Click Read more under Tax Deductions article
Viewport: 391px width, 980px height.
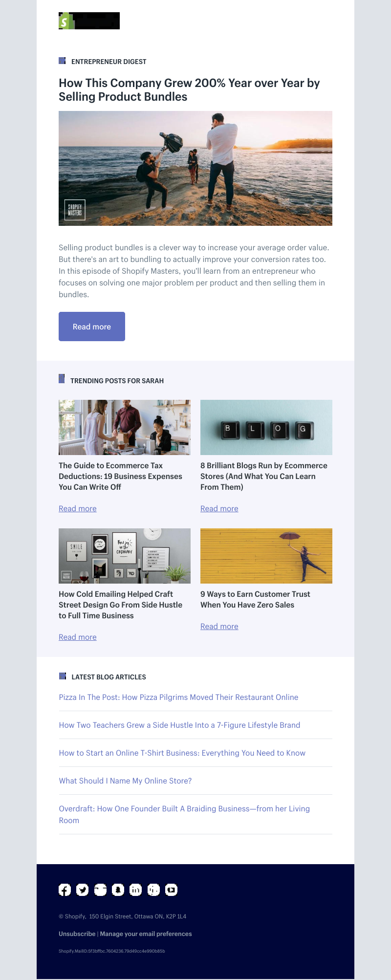pos(78,508)
